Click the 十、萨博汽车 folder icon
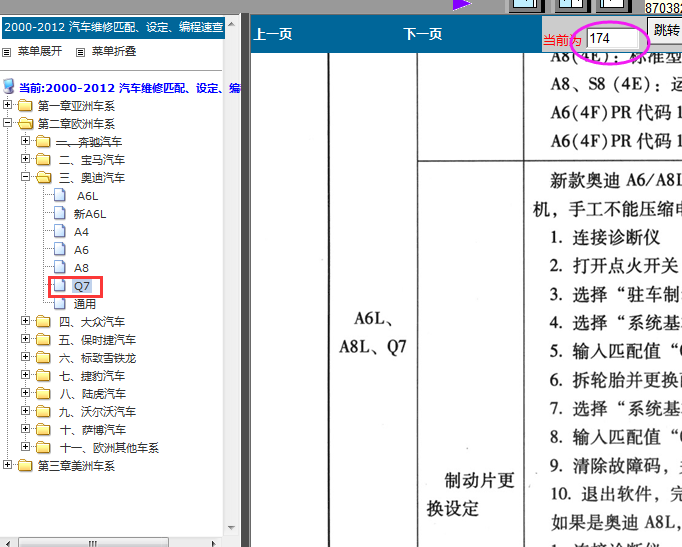This screenshot has width=682, height=547. [x=43, y=430]
